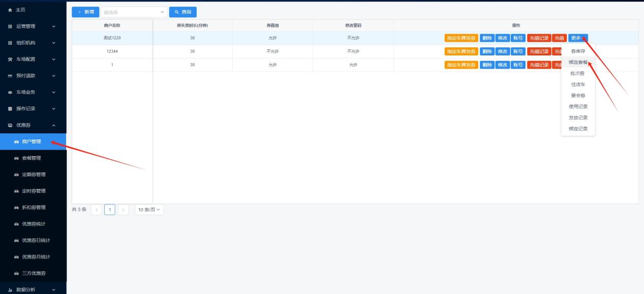The image size is (644, 294).
Task: Click 修改 in the 测试1220 row
Action: pyautogui.click(x=503, y=38)
